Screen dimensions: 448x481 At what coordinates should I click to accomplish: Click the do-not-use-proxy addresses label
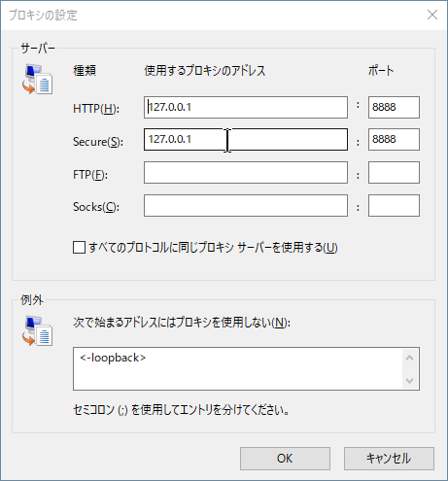pyautogui.click(x=182, y=323)
